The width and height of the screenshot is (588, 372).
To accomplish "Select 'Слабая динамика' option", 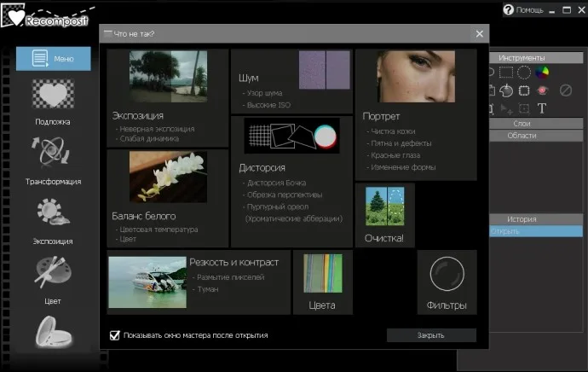I will pyautogui.click(x=147, y=139).
